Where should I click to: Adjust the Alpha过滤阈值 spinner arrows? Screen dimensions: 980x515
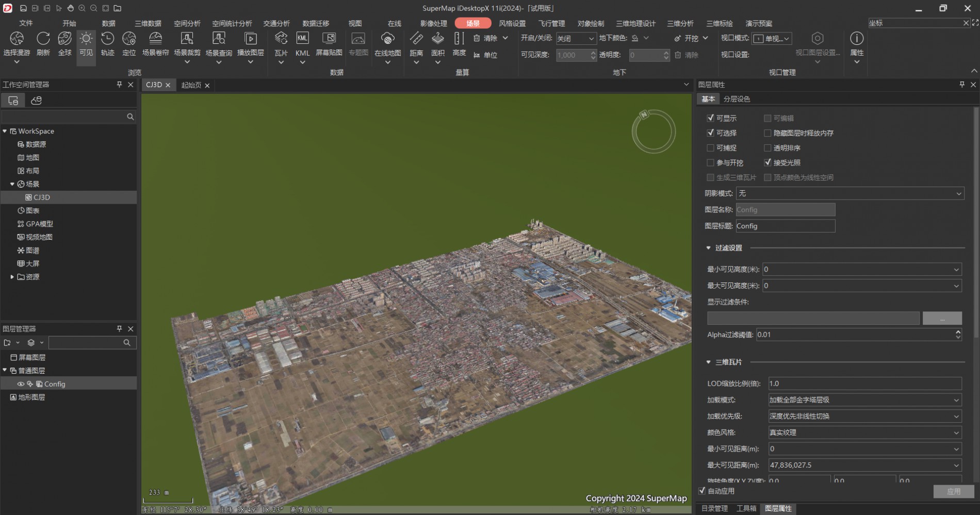point(958,335)
